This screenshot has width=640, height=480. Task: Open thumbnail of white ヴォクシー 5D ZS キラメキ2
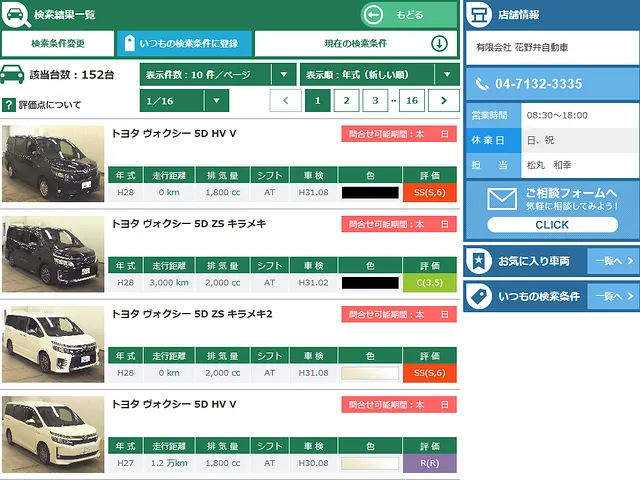(53, 344)
